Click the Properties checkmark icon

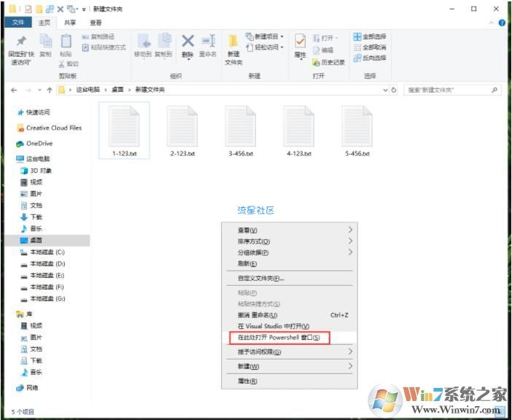(300, 41)
